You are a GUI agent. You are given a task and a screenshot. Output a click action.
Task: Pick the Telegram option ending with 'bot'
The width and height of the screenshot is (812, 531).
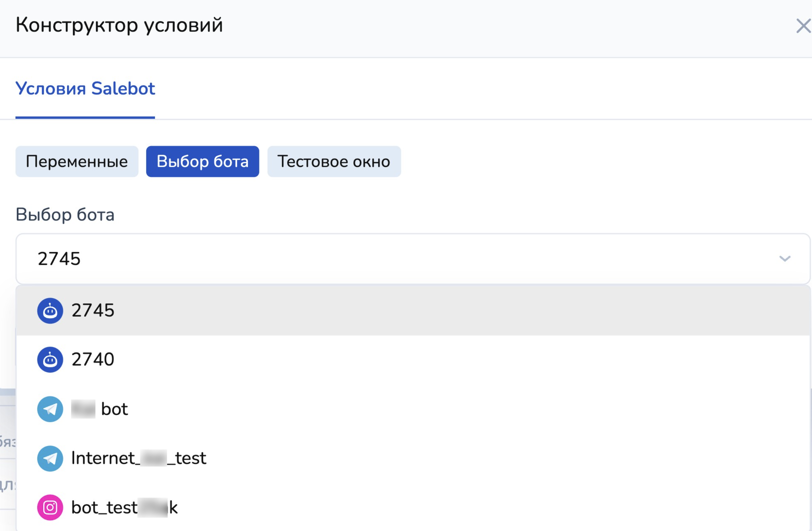pyautogui.click(x=413, y=409)
